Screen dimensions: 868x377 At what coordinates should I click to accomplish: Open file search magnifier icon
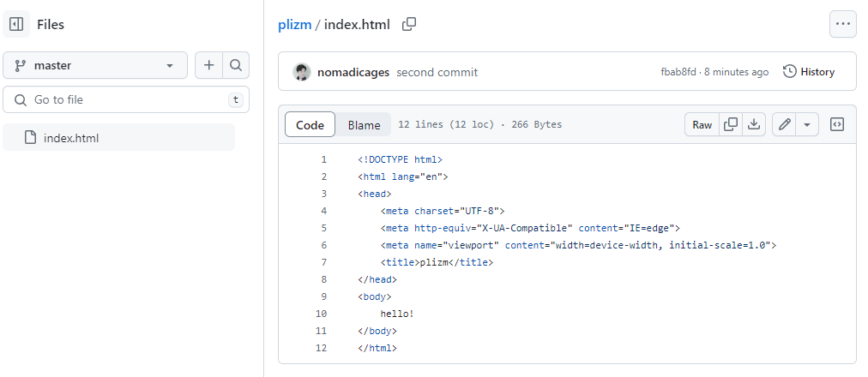coord(236,65)
